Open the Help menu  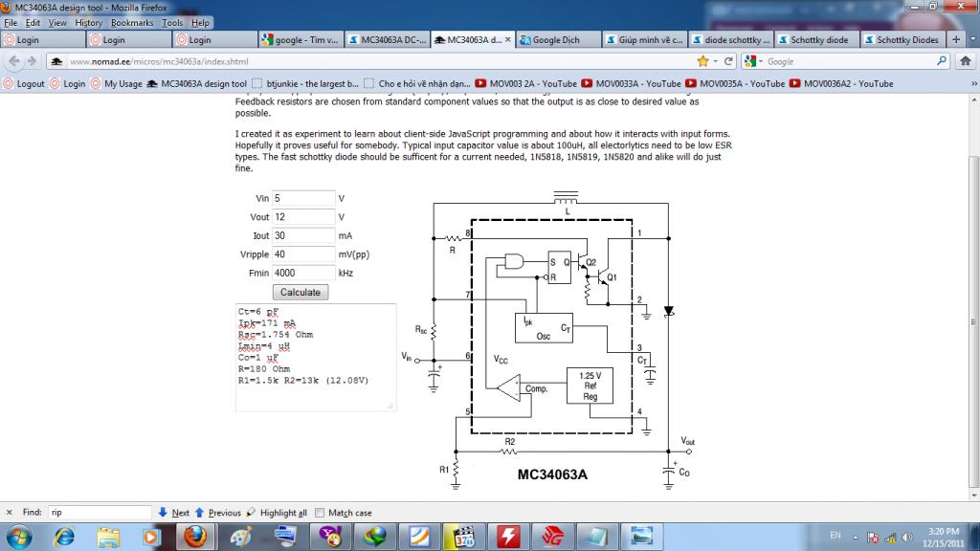[200, 23]
